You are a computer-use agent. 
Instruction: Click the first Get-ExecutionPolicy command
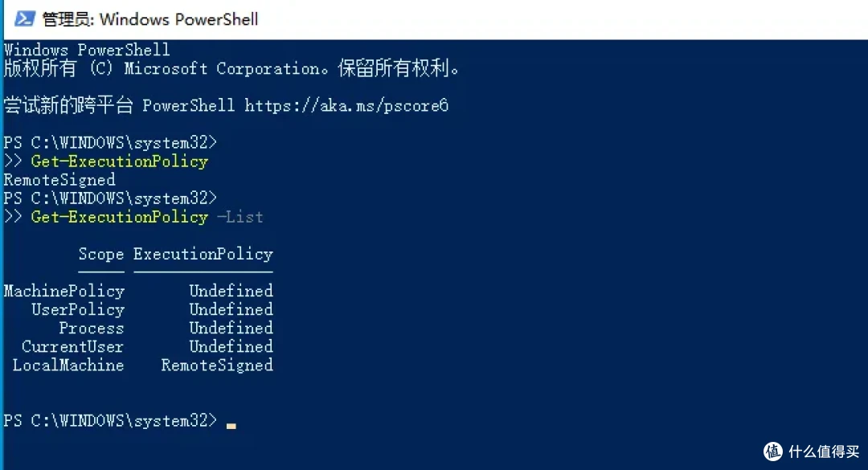click(x=120, y=161)
